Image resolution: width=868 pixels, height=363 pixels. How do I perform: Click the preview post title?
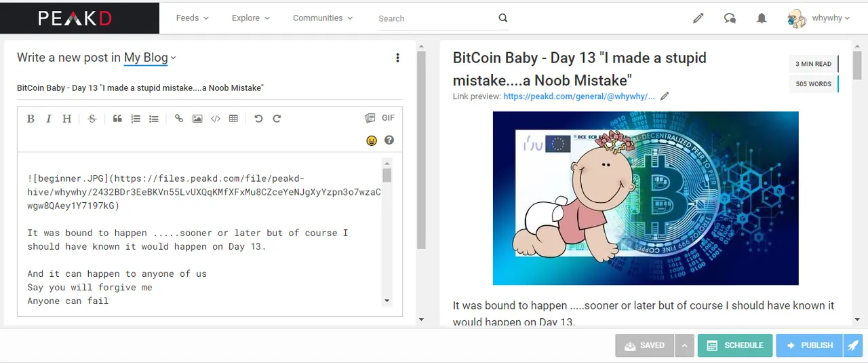[580, 69]
